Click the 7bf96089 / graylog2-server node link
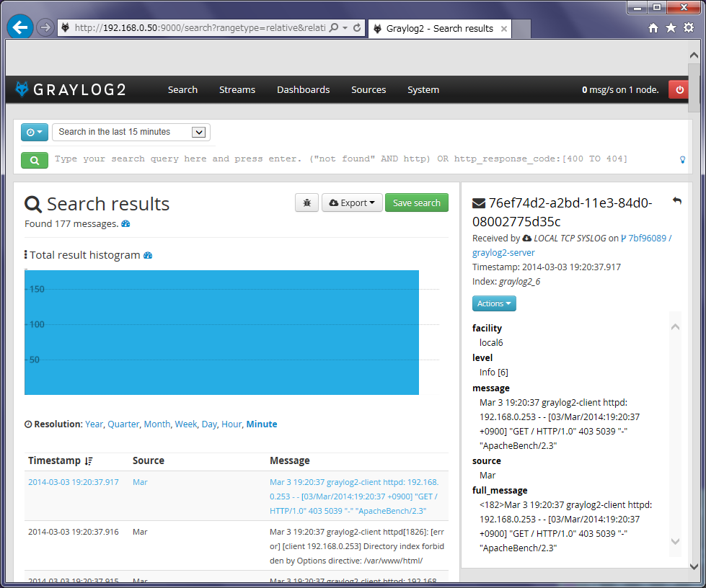706x588 pixels. [x=572, y=245]
